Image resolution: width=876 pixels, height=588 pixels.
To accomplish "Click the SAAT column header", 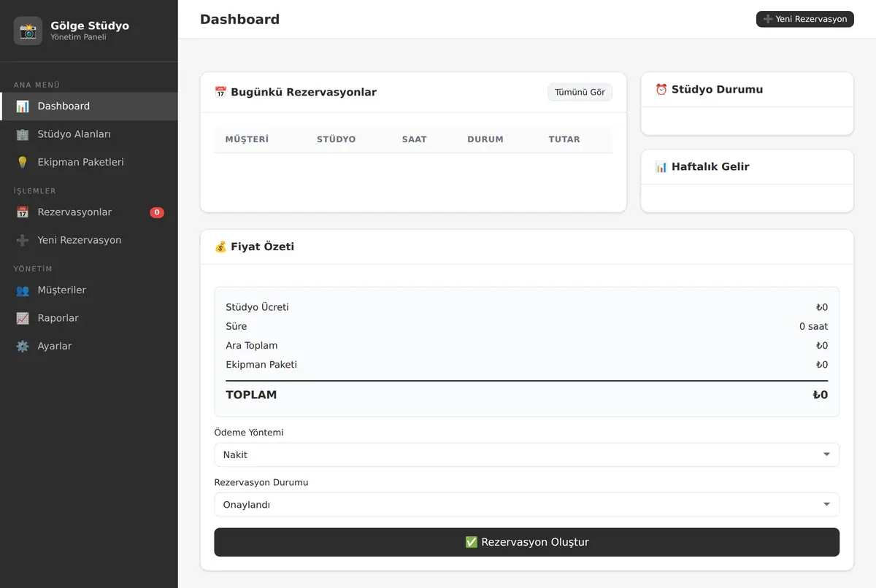I will tap(414, 139).
